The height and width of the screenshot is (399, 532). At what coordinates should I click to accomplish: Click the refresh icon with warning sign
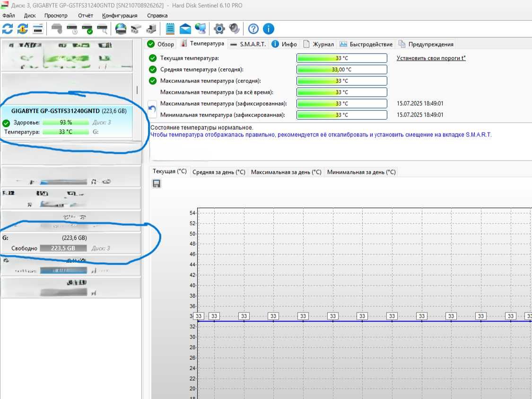pos(23,29)
